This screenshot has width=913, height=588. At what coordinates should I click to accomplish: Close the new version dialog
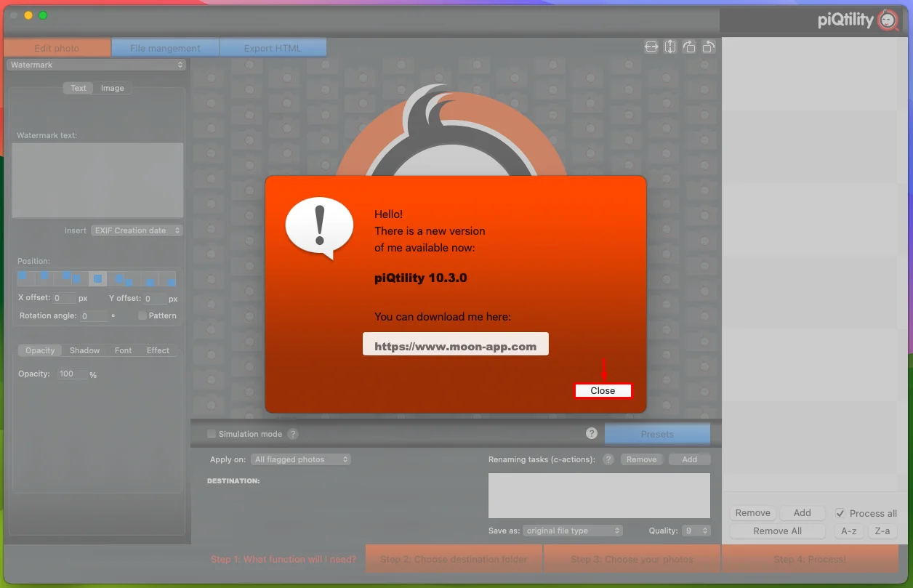click(x=603, y=390)
